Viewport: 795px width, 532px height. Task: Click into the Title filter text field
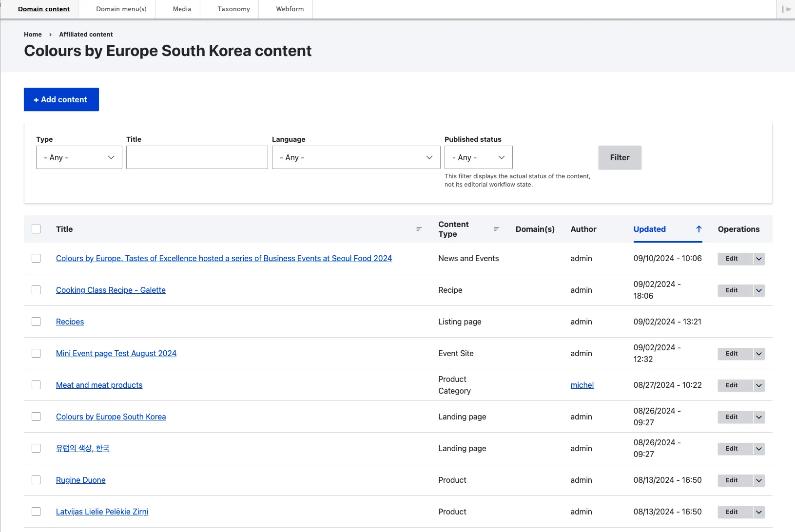point(197,157)
